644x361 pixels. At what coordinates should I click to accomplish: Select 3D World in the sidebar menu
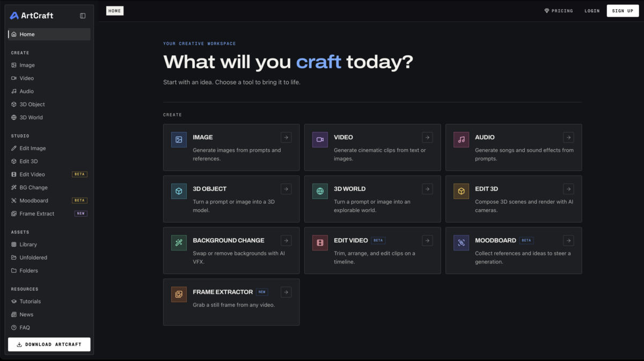point(49,117)
